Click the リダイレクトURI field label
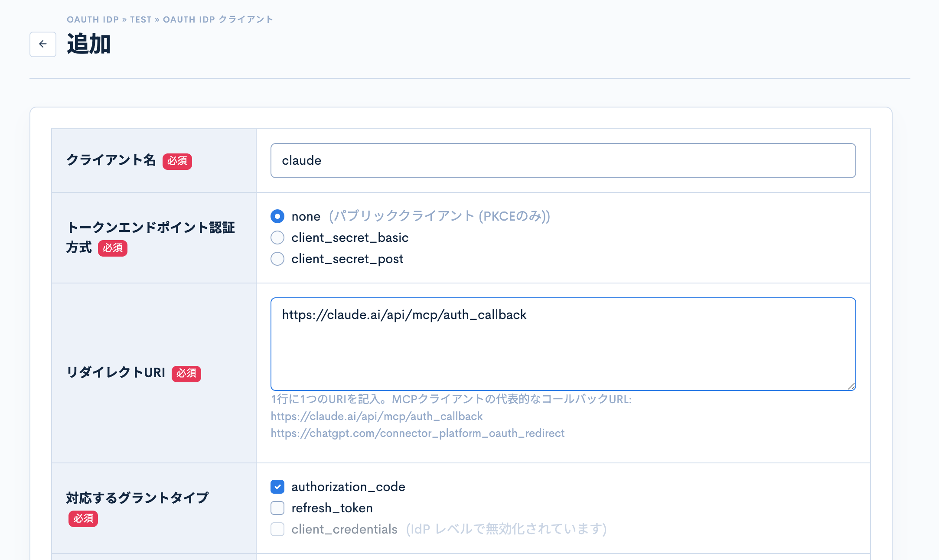Viewport: 939px width, 560px height. click(116, 372)
